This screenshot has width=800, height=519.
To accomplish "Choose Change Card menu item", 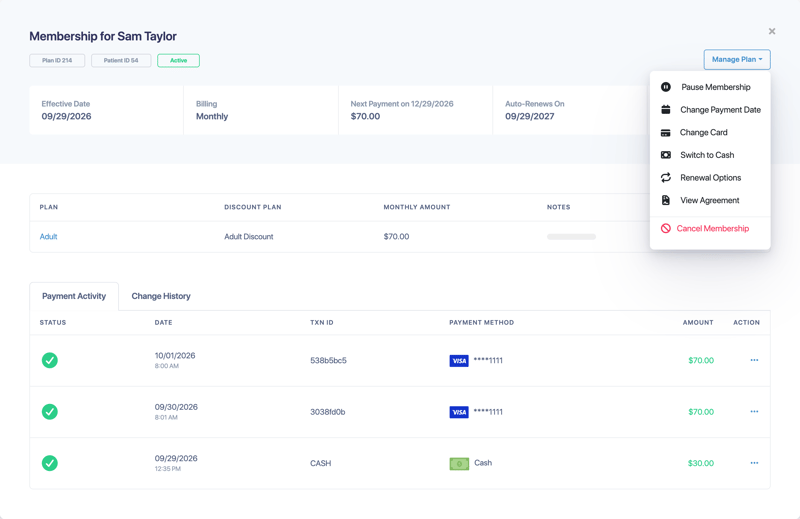I will click(710, 132).
